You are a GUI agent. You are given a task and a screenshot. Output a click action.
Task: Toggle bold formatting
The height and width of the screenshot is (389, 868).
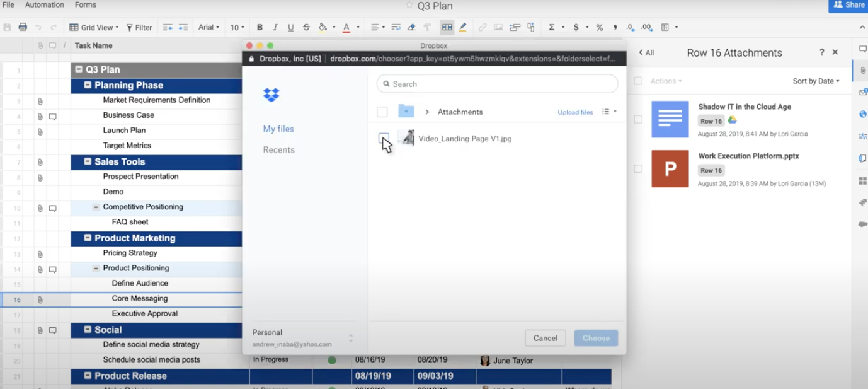pos(260,27)
